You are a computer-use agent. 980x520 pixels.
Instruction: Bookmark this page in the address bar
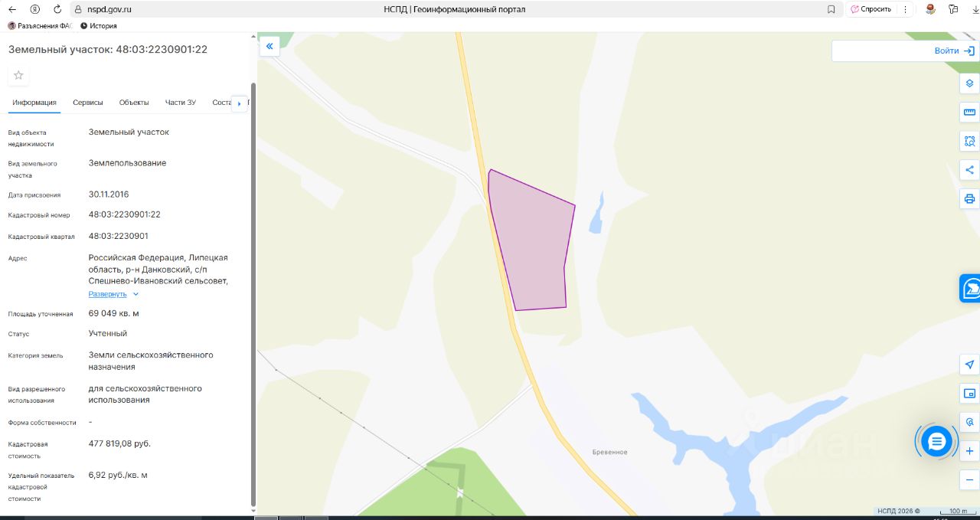tap(831, 9)
